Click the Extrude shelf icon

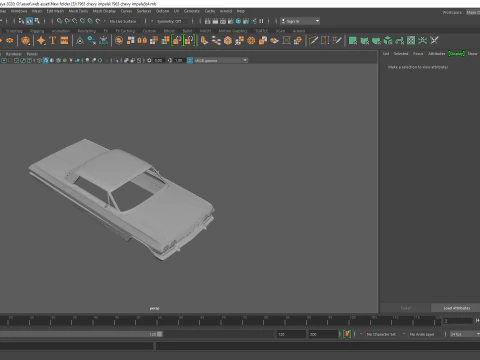pyautogui.click(x=204, y=41)
